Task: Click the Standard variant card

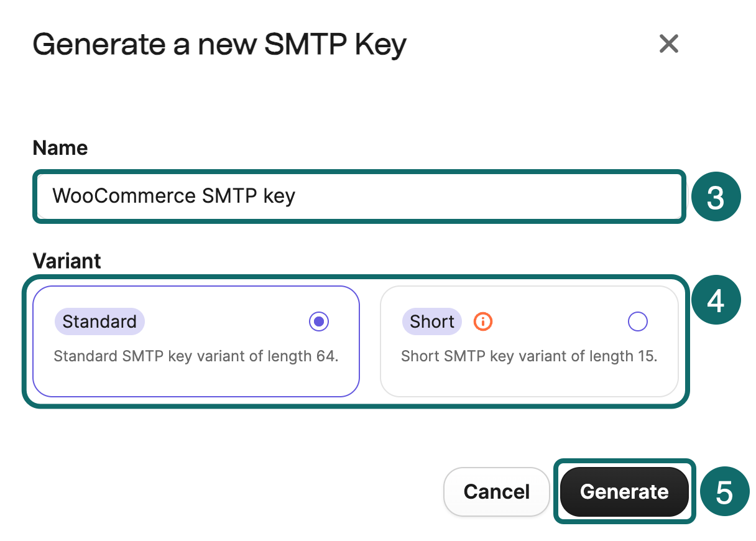Action: pyautogui.click(x=196, y=341)
